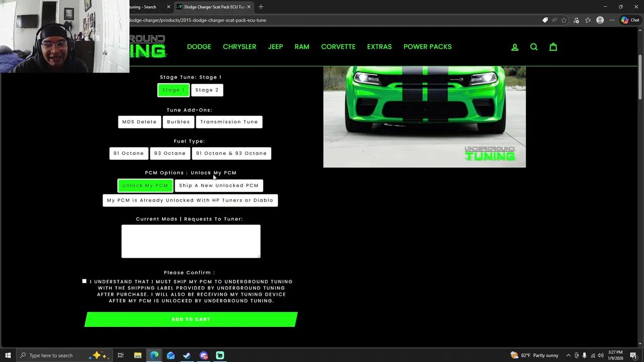This screenshot has width=644, height=362.
Task: Select Ship A New Unlocked PCM
Action: click(x=219, y=186)
